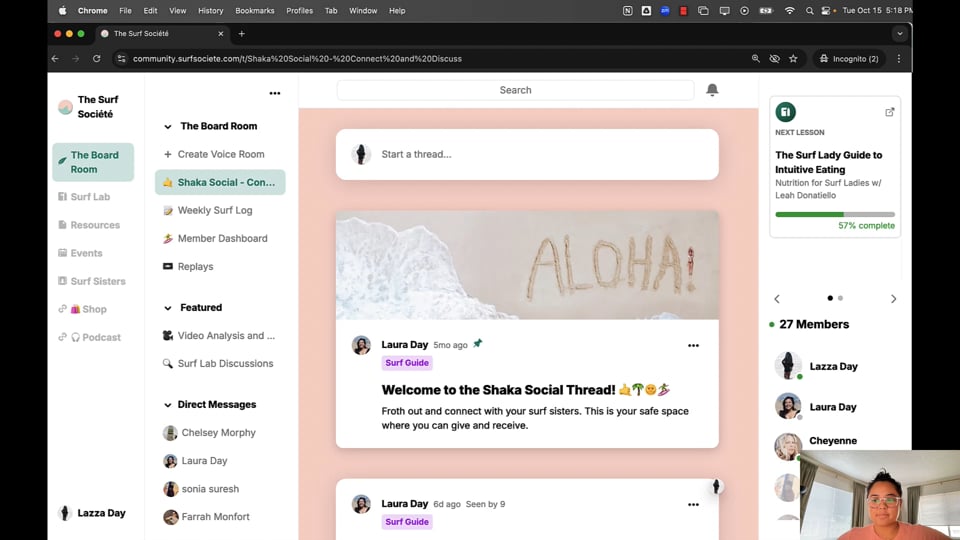
Task: Reload the page in Chrome
Action: [97, 59]
